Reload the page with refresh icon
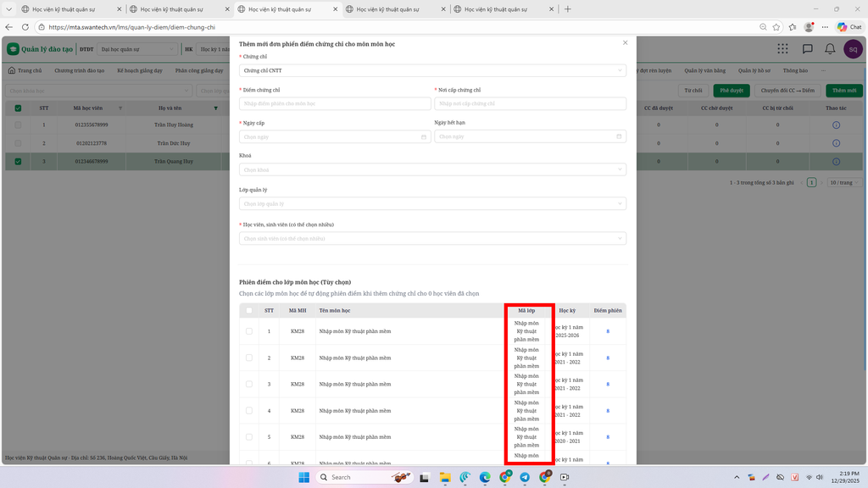Viewport: 868px width, 488px height. click(x=25, y=26)
